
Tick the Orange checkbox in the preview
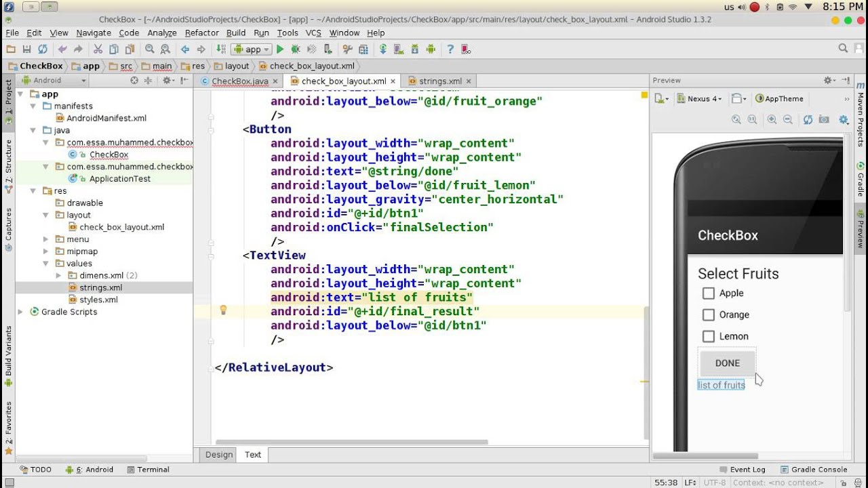point(709,315)
